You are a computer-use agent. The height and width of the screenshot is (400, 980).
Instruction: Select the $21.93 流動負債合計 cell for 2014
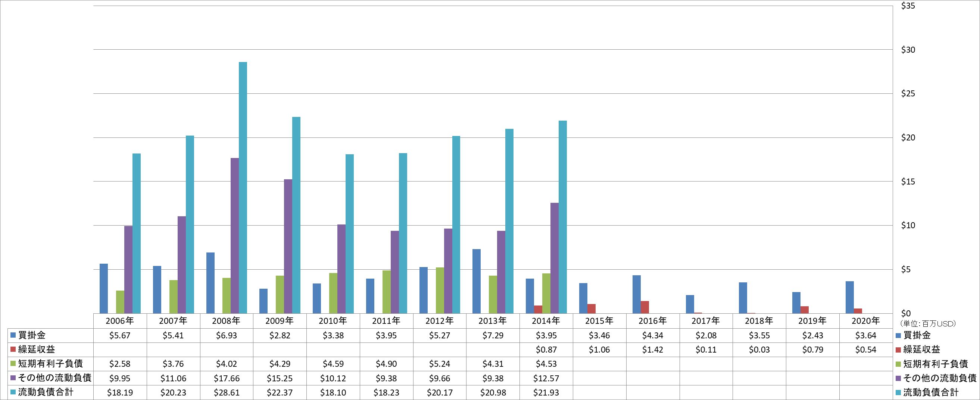pos(546,393)
